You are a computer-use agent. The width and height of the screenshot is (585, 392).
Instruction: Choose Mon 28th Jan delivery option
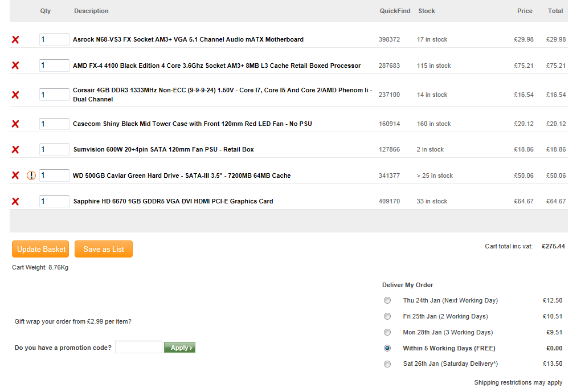(387, 332)
